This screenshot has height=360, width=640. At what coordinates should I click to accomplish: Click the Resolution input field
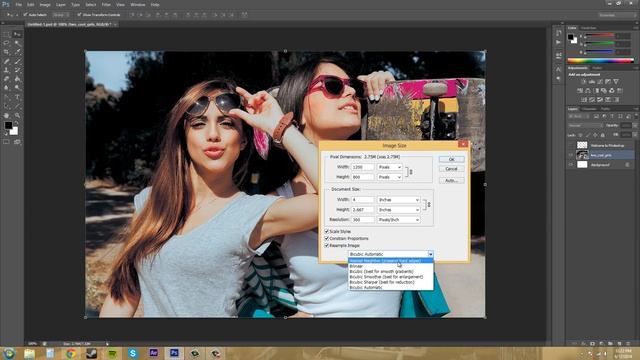[363, 220]
